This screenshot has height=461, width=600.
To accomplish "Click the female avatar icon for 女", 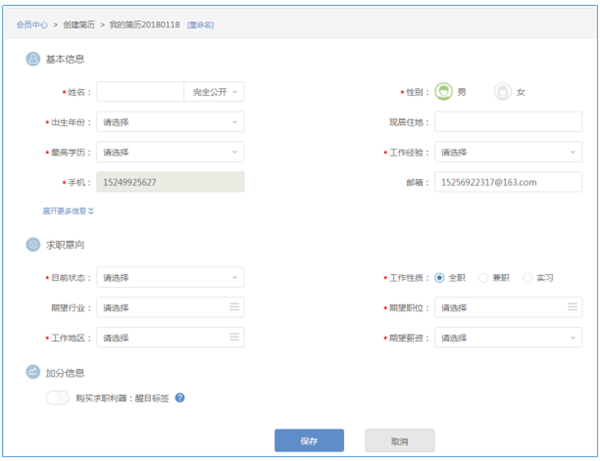I will point(502,91).
